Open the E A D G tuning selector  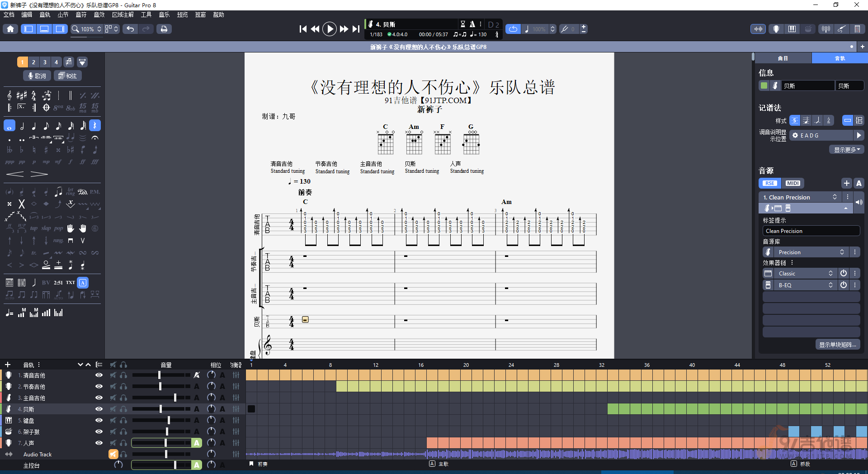(x=821, y=135)
